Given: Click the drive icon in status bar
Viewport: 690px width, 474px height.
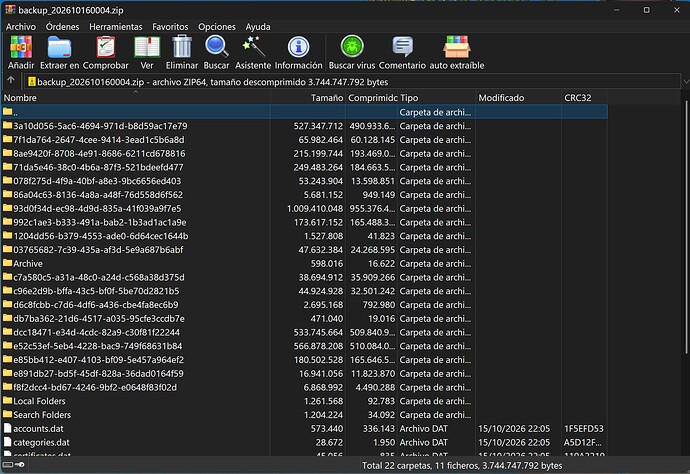Looking at the screenshot, I should point(7,464).
